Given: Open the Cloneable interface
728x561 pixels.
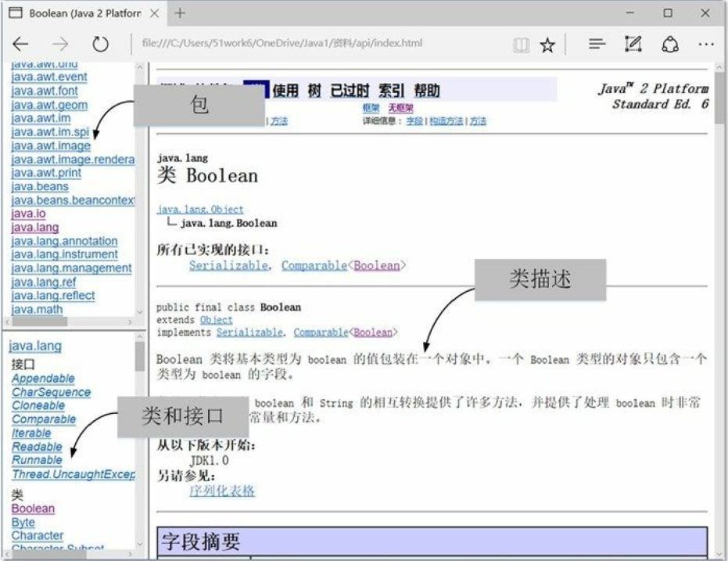Looking at the screenshot, I should (x=38, y=405).
